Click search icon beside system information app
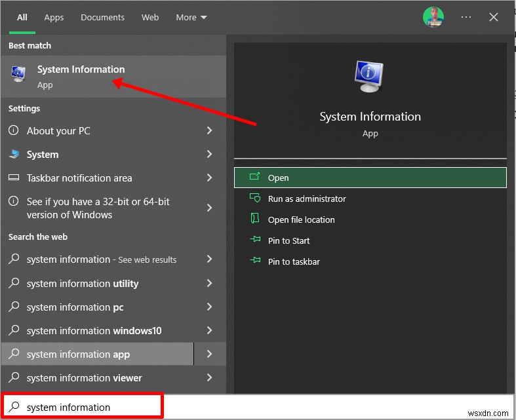 pyautogui.click(x=14, y=354)
